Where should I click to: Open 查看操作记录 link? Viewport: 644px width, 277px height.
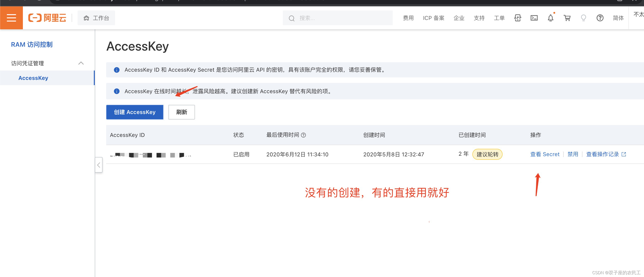(x=603, y=154)
